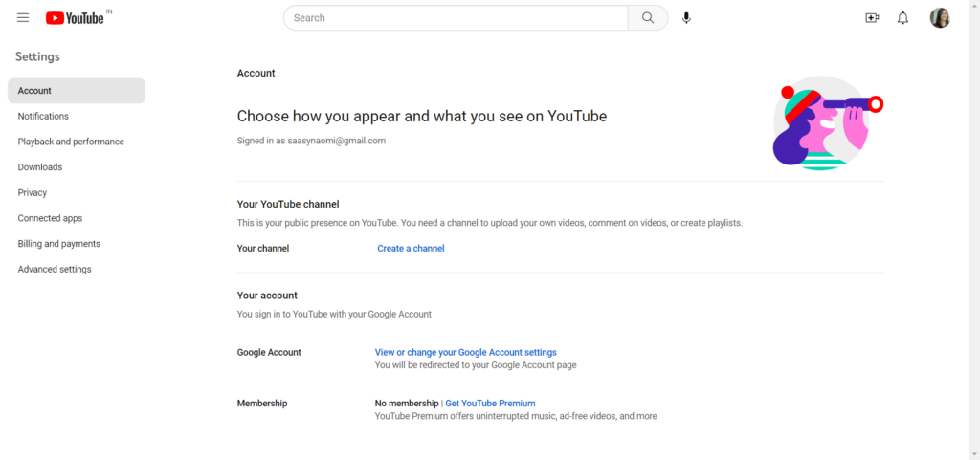
Task: Switch to Privacy settings
Action: [77, 193]
